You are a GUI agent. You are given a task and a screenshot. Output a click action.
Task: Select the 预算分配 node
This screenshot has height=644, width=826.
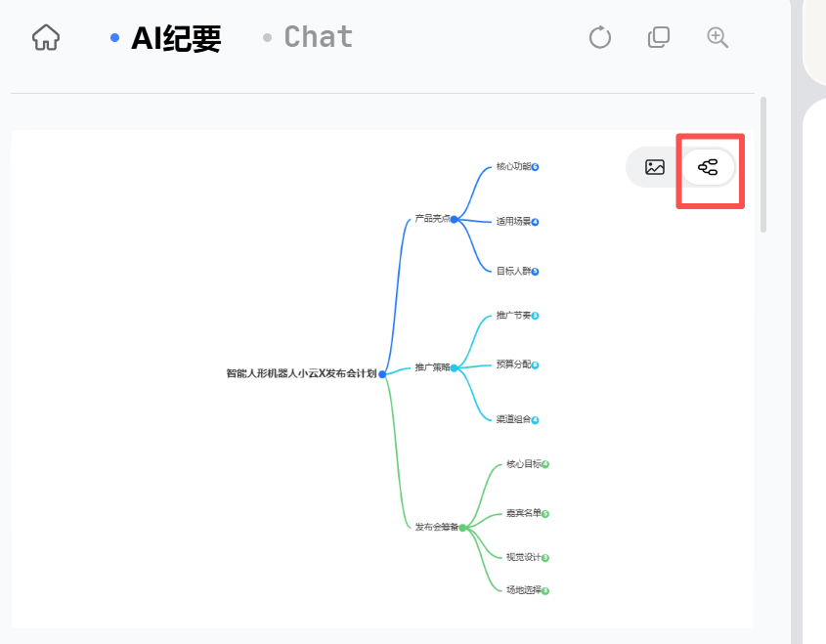click(x=513, y=365)
